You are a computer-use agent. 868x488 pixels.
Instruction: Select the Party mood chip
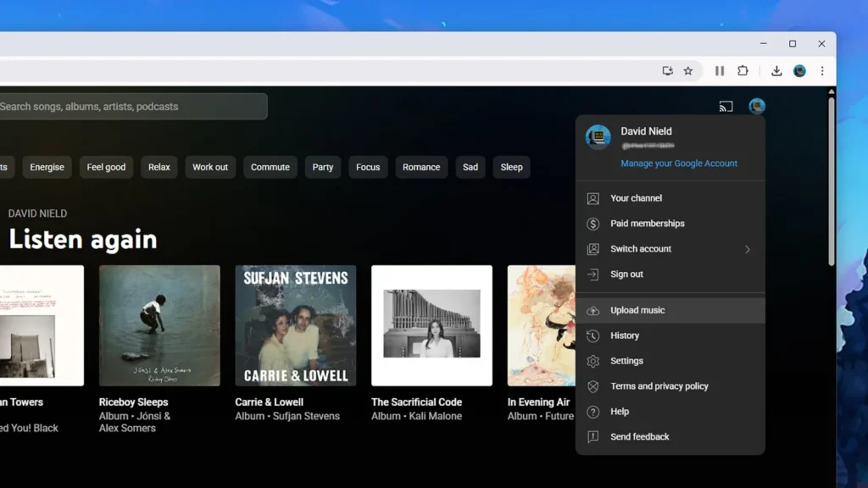pos(323,167)
